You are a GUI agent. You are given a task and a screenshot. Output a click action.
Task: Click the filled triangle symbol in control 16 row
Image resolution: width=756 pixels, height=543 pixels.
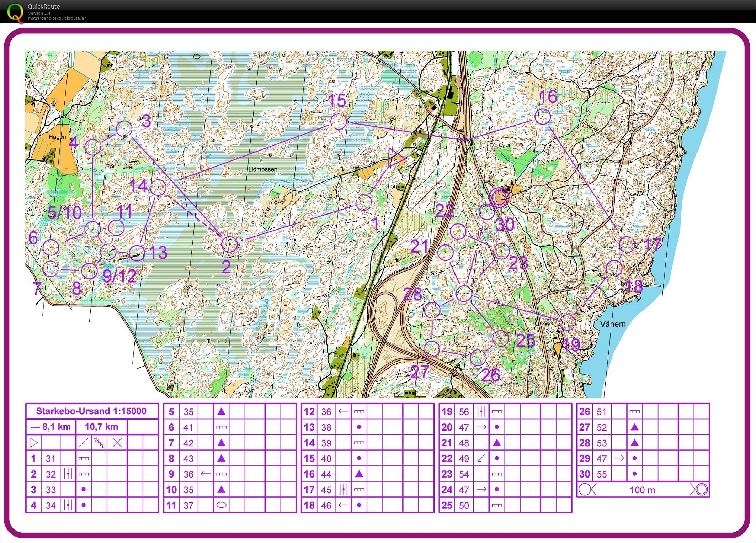[x=359, y=474]
